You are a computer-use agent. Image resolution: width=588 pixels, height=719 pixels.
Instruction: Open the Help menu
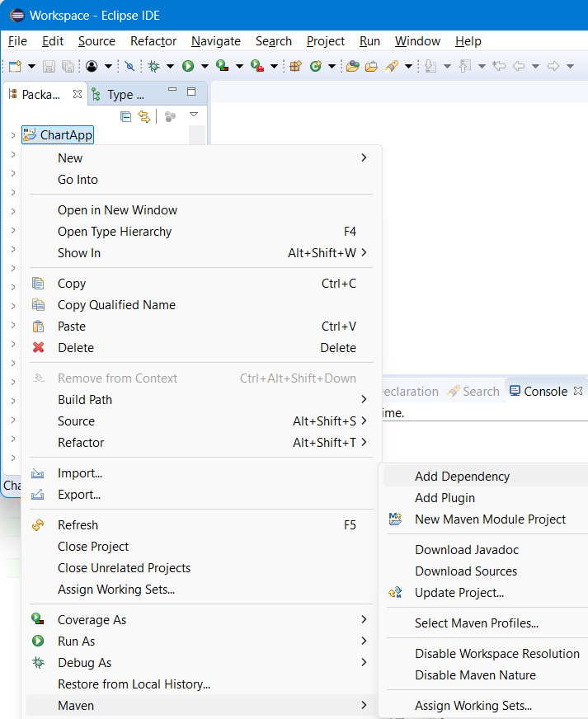468,41
